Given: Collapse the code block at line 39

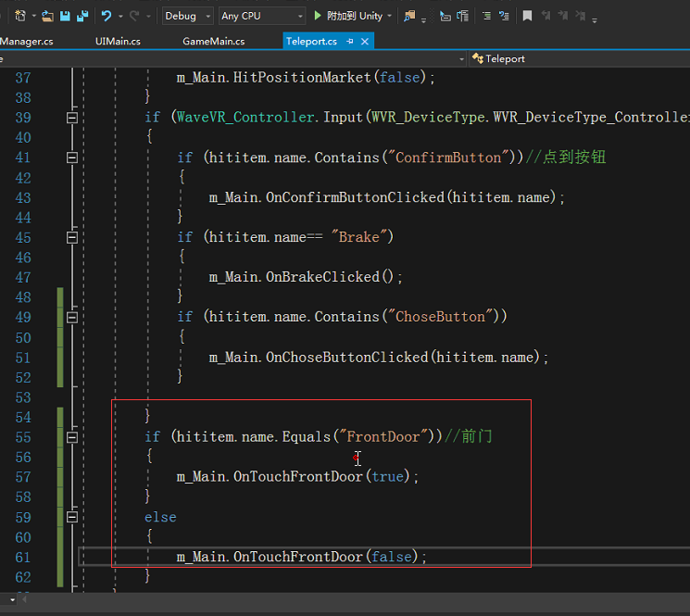Looking at the screenshot, I should tap(72, 118).
